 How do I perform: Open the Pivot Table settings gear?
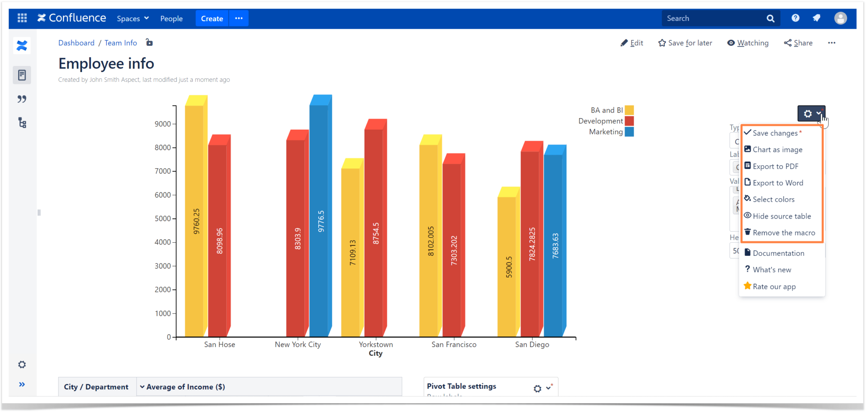pyautogui.click(x=537, y=388)
